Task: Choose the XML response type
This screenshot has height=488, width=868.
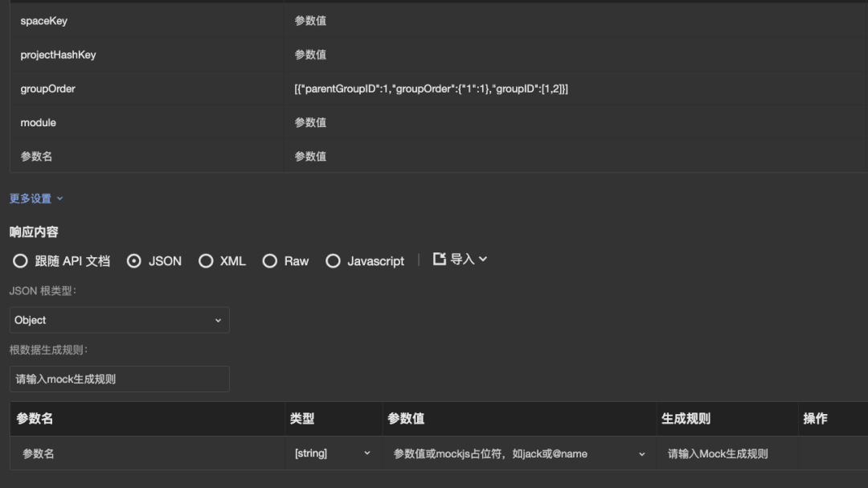Action: point(206,261)
